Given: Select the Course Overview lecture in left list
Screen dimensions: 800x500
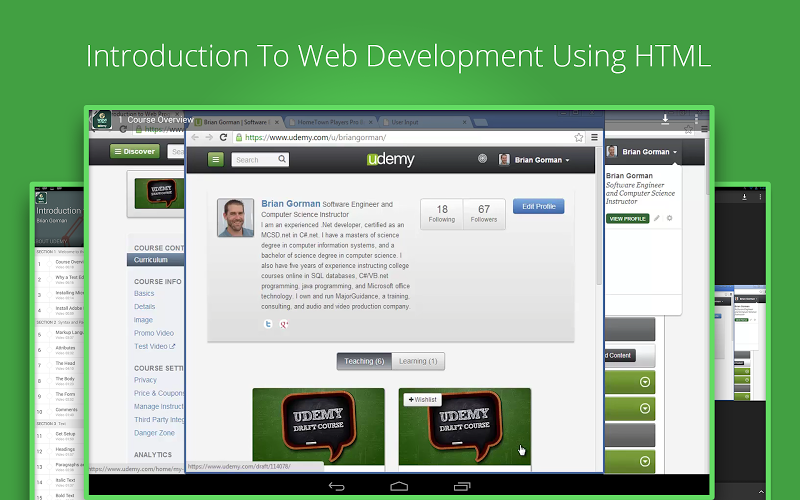Looking at the screenshot, I should [x=60, y=264].
